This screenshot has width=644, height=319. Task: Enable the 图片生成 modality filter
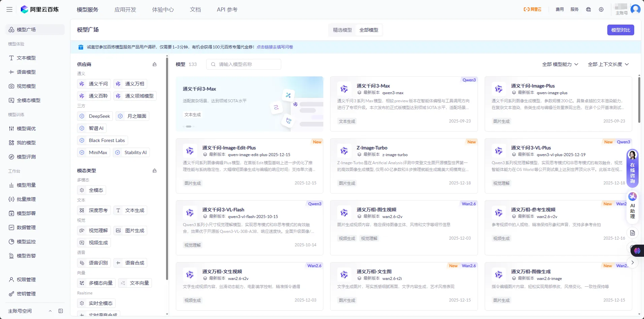[131, 231]
